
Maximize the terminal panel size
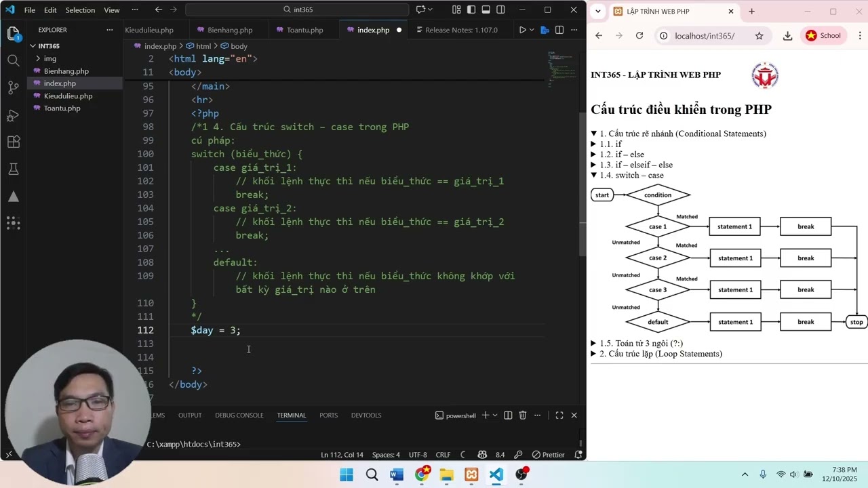tap(559, 415)
